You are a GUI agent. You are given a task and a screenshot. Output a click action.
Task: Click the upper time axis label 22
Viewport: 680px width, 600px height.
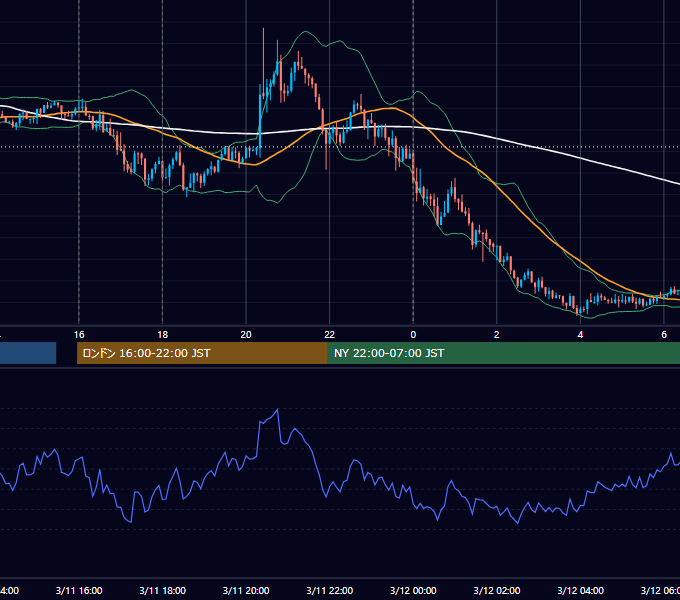(x=330, y=335)
